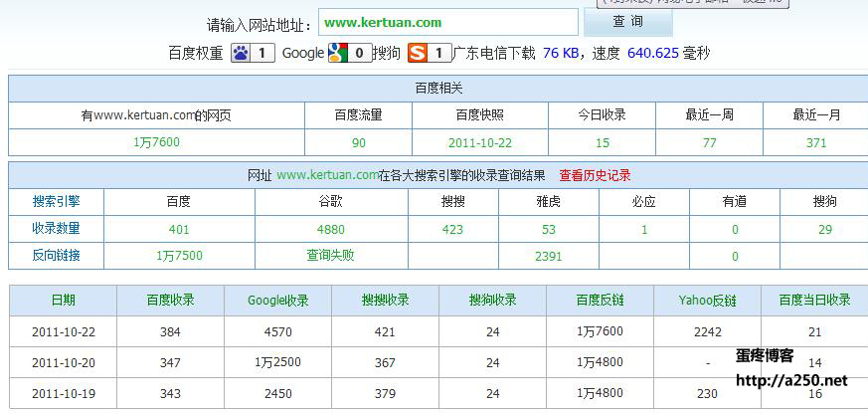Open 查看历史记录 history link
The width and height of the screenshot is (868, 414).
(x=596, y=176)
